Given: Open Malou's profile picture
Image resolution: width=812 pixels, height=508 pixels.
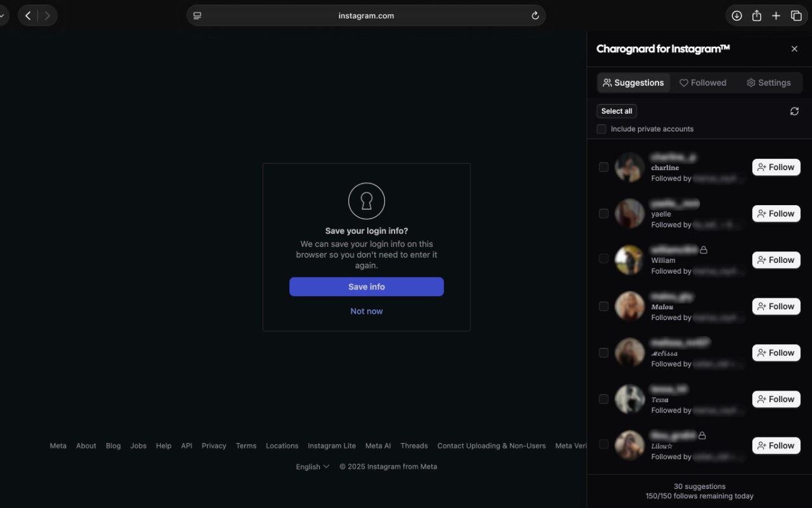Looking at the screenshot, I should (630, 306).
